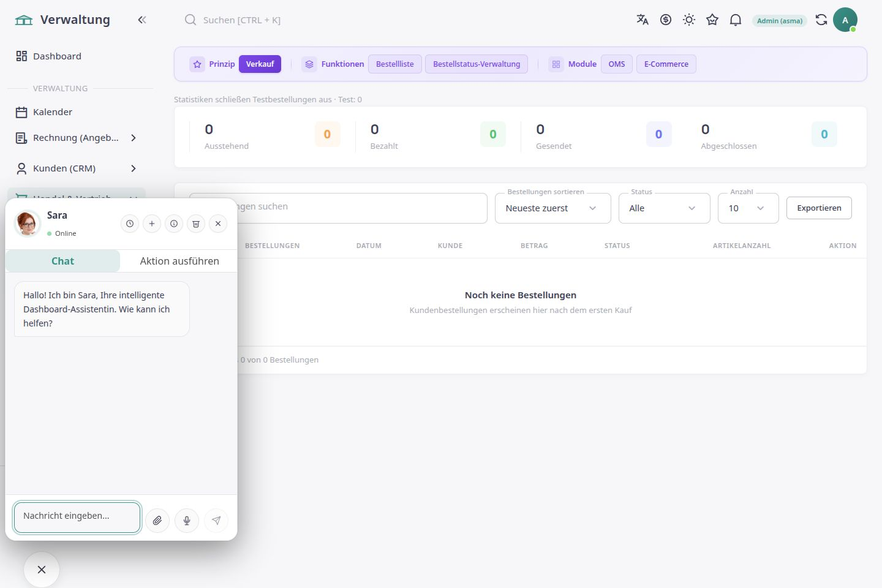This screenshot has width=882, height=588.
Task: Attach file with paperclip icon
Action: pyautogui.click(x=157, y=521)
